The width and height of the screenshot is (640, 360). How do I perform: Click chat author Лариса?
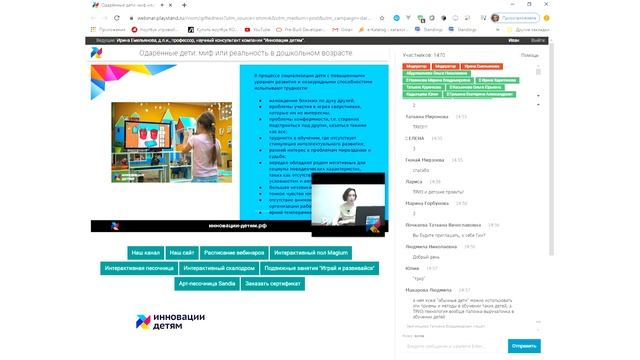coord(414,182)
